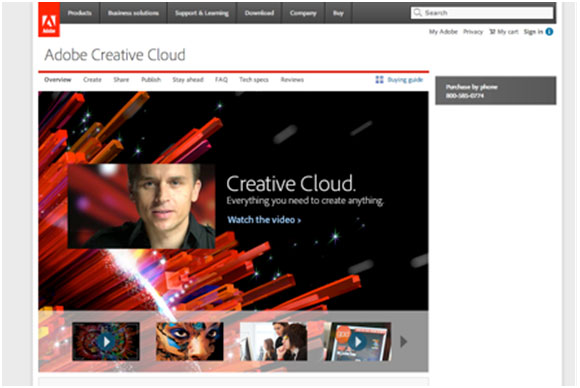Open the Download menu

[x=259, y=13]
